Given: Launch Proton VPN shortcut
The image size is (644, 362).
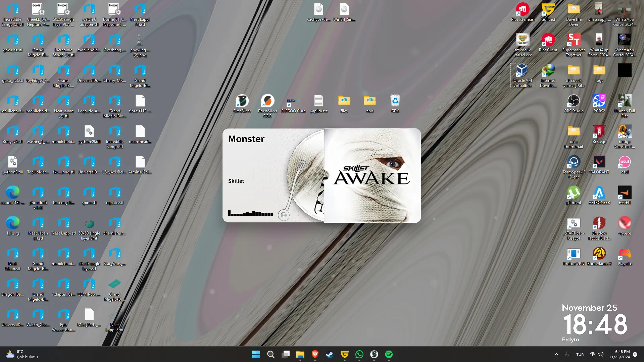Looking at the screenshot, I should click(x=574, y=256).
